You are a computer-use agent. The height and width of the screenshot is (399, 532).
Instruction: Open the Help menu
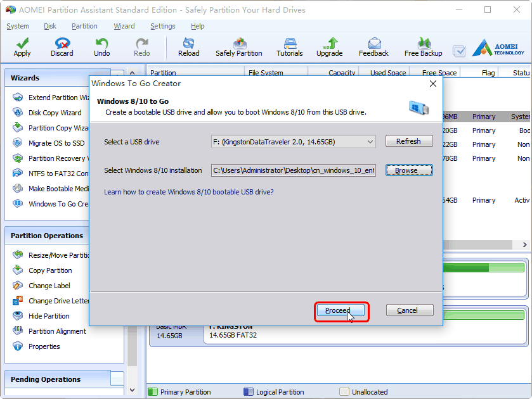click(197, 26)
